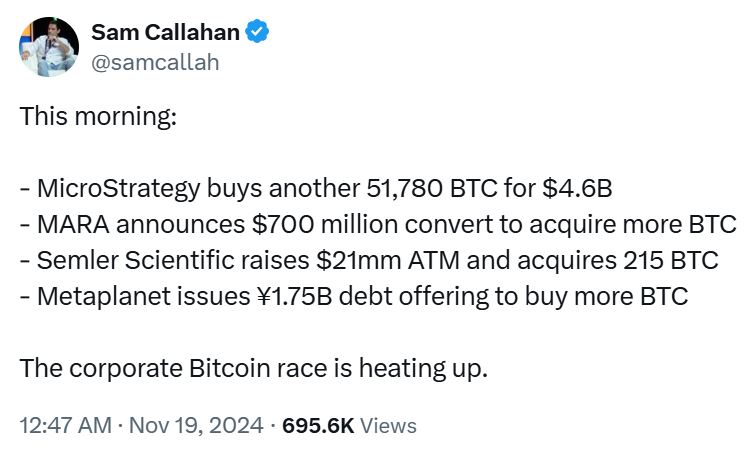Click the Sam Callahan display name
744x449 pixels.
coord(165,33)
